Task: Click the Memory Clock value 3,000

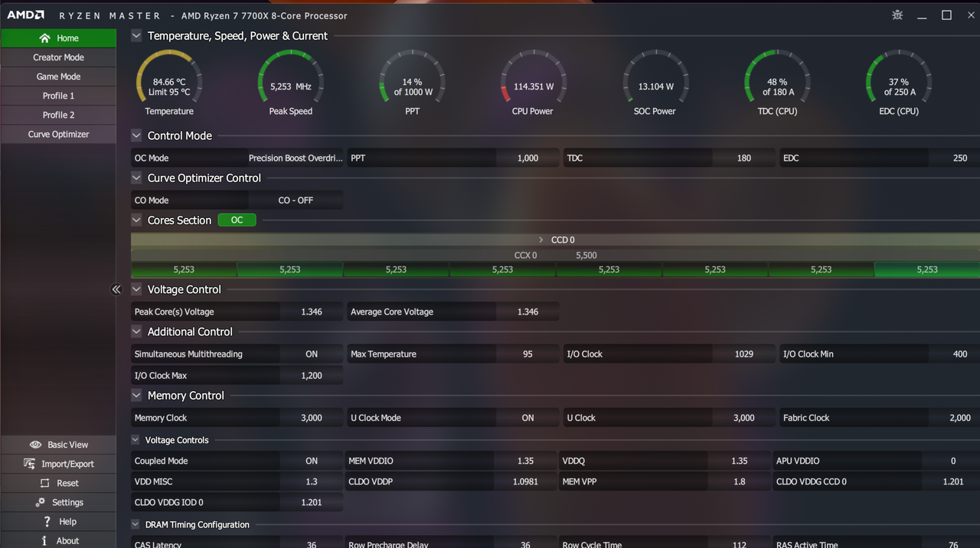Action: (312, 418)
